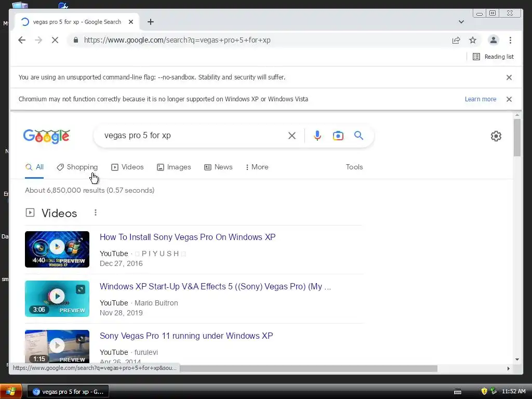Click the browser forward arrow
This screenshot has width=532, height=399.
(x=38, y=40)
